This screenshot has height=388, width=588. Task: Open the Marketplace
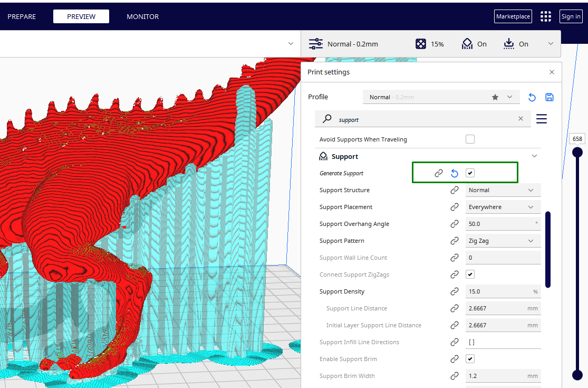(513, 16)
